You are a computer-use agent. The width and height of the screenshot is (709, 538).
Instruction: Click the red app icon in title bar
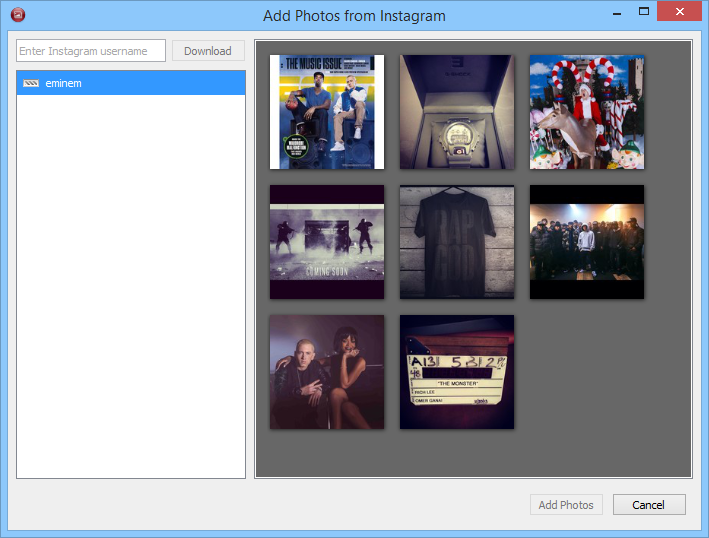(x=18, y=15)
